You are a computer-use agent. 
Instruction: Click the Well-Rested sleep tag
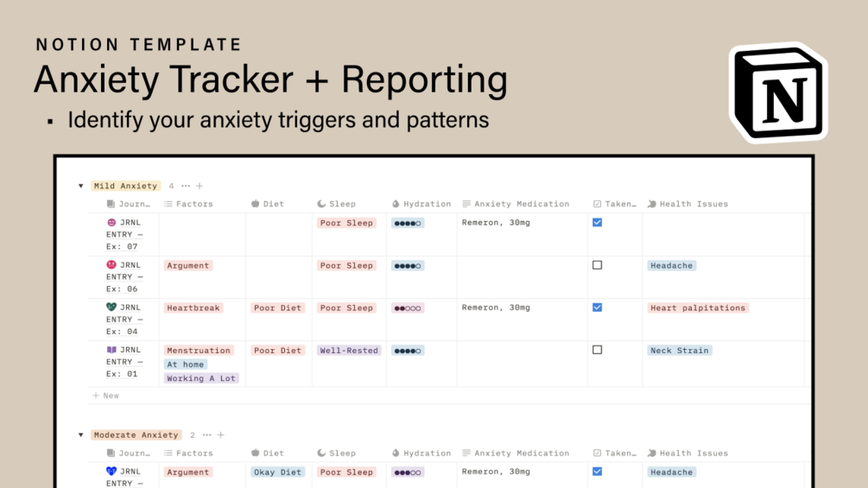click(349, 350)
